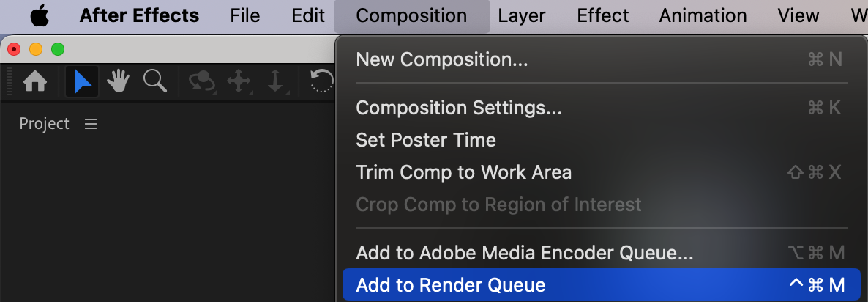Screen dimensions: 868x302
Task: Go to the Home screen icon
Action: coord(36,81)
